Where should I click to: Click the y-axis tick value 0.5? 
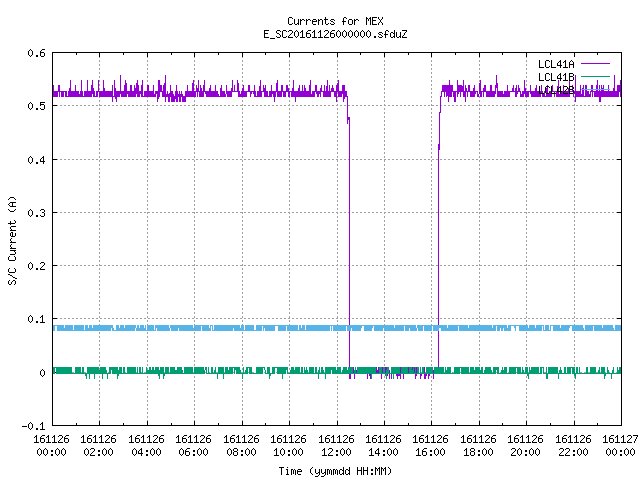tap(36, 106)
